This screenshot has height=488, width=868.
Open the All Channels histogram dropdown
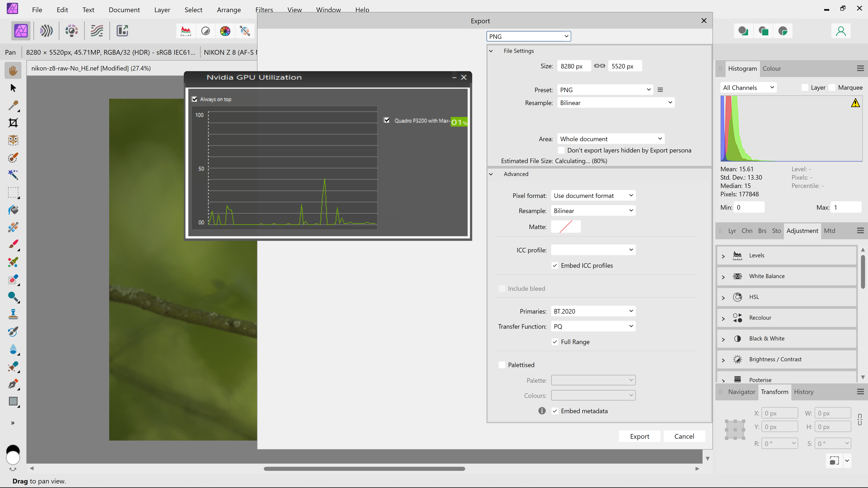[748, 88]
